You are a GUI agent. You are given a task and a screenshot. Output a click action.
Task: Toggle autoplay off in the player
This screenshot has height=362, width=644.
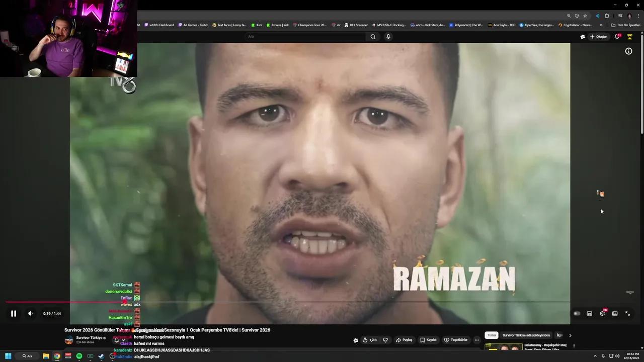(577, 313)
